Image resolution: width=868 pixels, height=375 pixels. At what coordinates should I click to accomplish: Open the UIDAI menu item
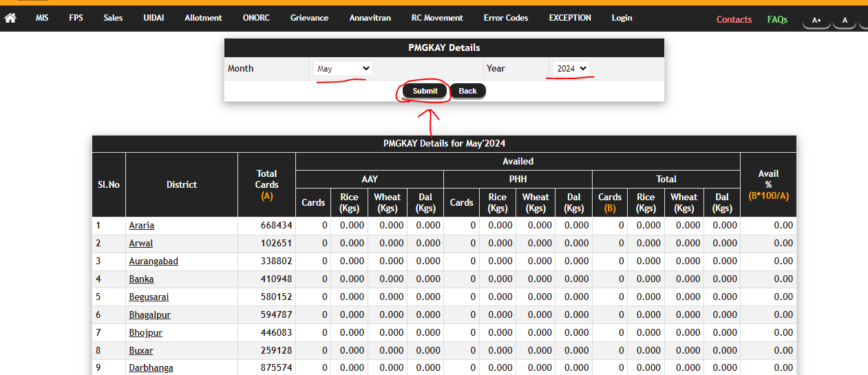tap(154, 18)
